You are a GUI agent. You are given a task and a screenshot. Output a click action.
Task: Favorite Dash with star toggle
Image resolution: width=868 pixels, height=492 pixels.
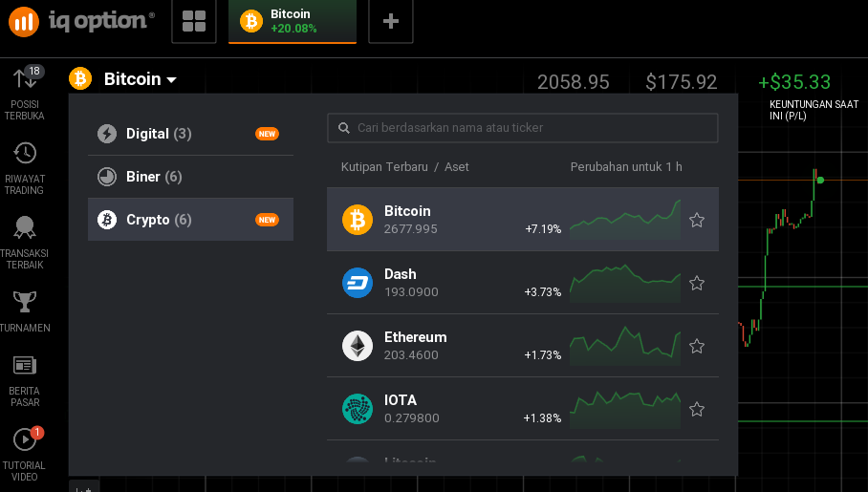point(697,284)
